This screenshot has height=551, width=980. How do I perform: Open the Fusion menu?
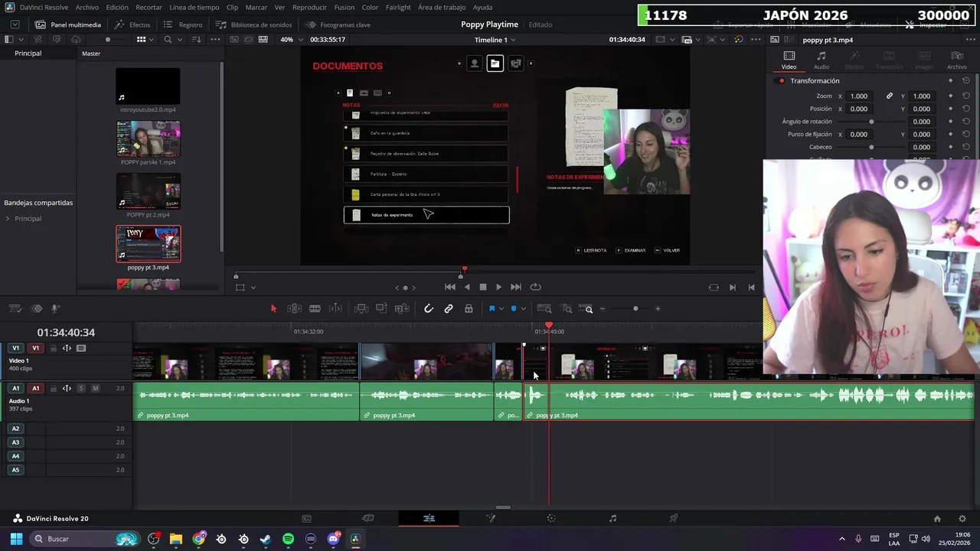tap(345, 7)
